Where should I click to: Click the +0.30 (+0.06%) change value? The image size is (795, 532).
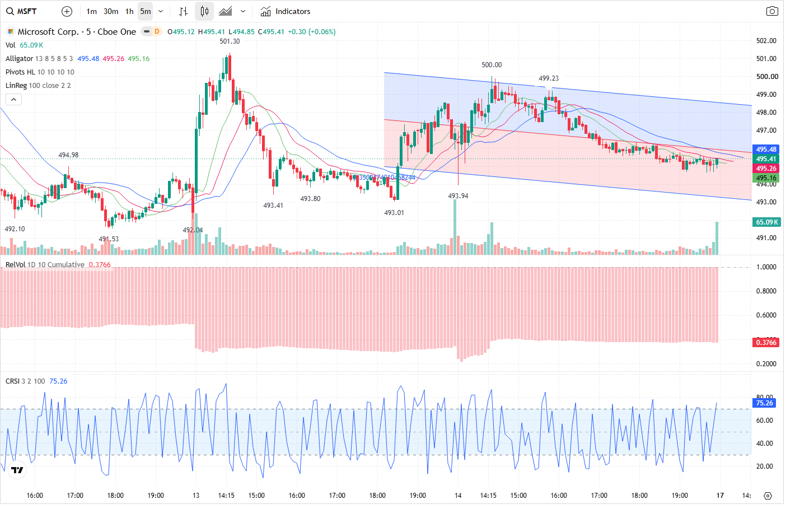pyautogui.click(x=312, y=32)
